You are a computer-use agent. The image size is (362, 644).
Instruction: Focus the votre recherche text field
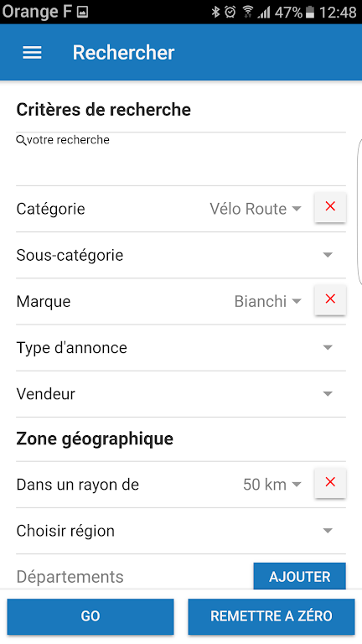181,159
